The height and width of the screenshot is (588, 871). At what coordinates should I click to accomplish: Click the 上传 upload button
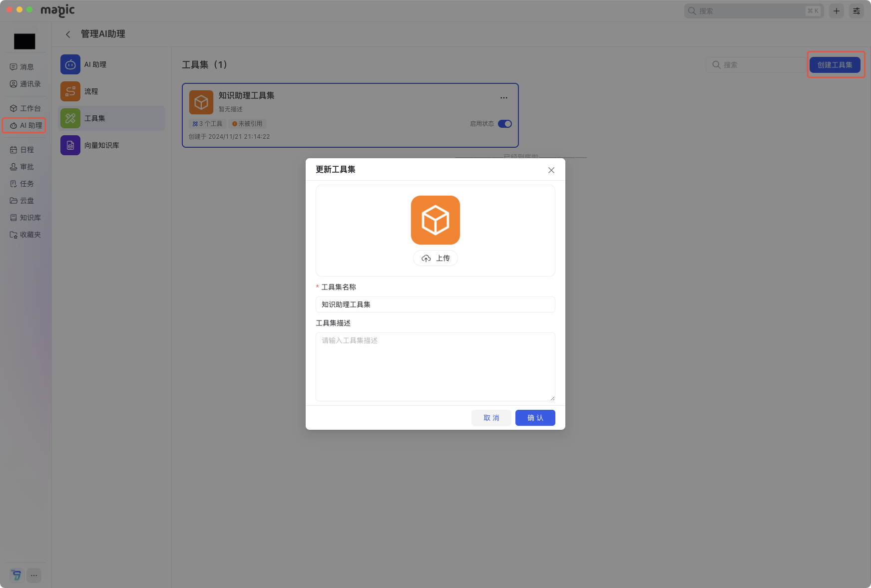pos(435,258)
